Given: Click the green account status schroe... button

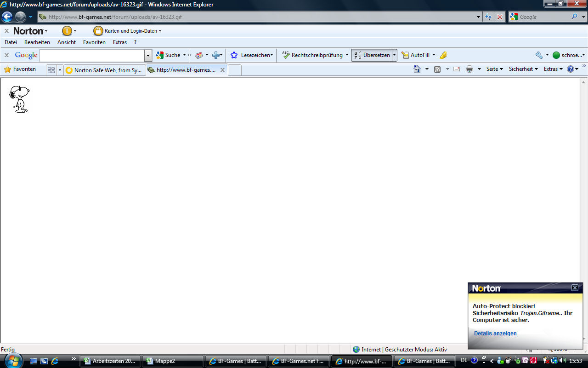Looking at the screenshot, I should pyautogui.click(x=569, y=55).
